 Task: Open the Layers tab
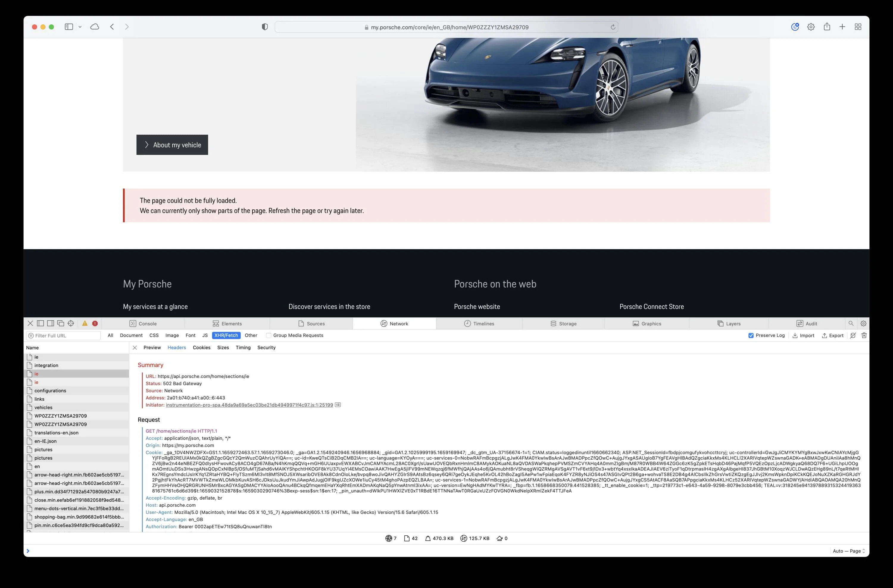coord(729,324)
